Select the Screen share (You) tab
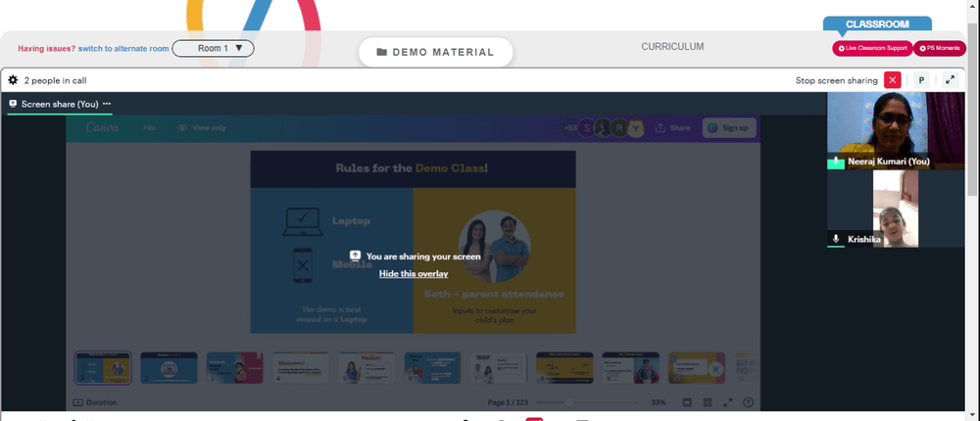 coord(60,104)
